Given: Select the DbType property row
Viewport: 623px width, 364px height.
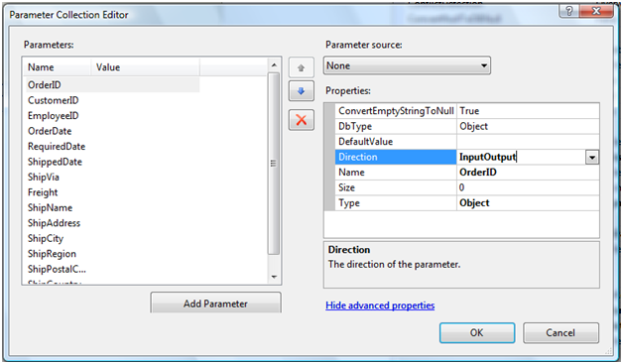Looking at the screenshot, I should click(396, 126).
